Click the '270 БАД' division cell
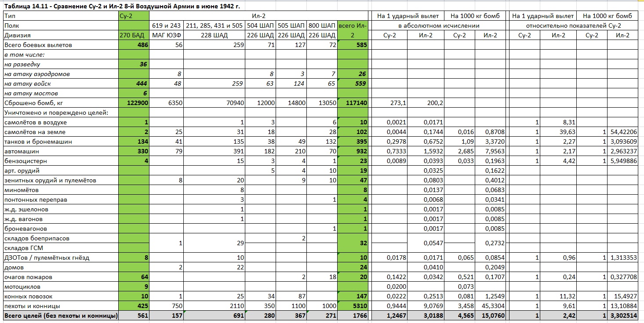The width and height of the screenshot is (644, 323). pyautogui.click(x=134, y=35)
